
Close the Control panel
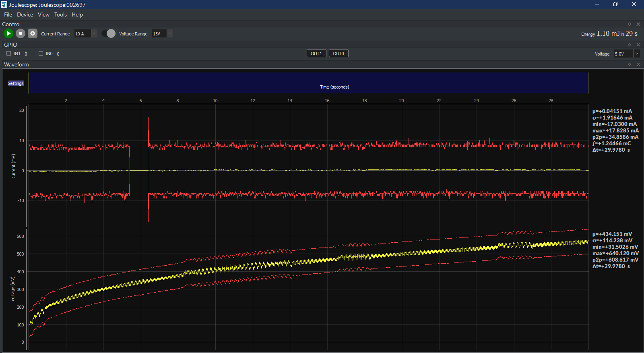638,24
